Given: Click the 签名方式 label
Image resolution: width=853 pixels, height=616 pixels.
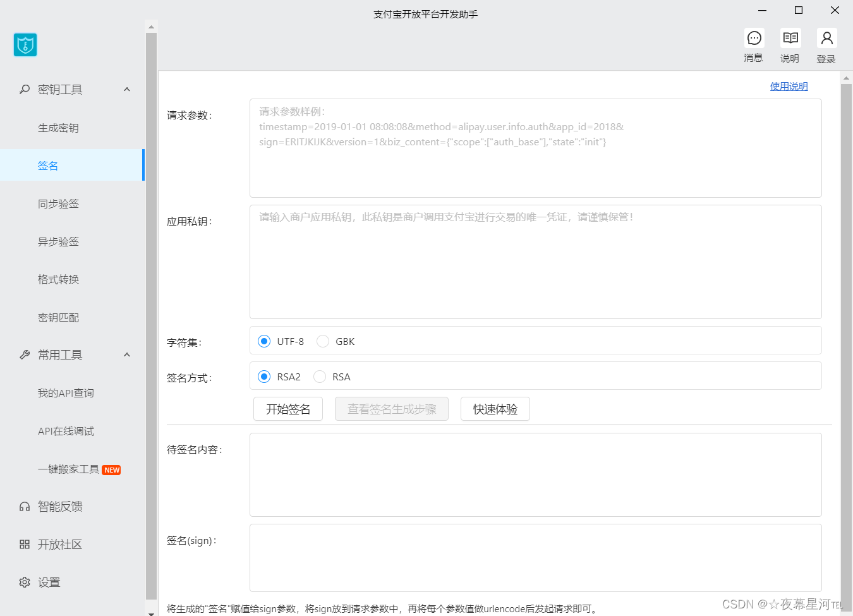Looking at the screenshot, I should 190,378.
